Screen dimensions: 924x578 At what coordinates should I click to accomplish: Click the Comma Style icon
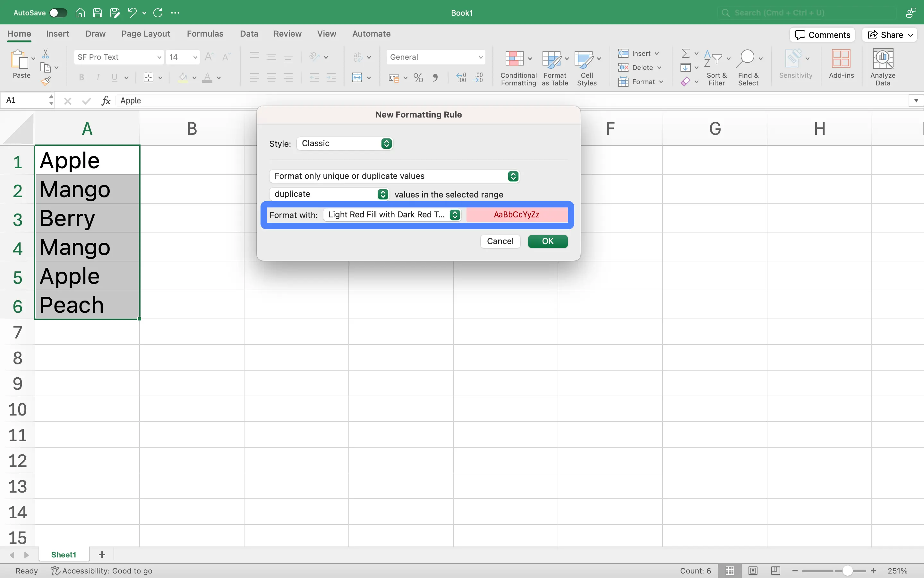(x=435, y=78)
